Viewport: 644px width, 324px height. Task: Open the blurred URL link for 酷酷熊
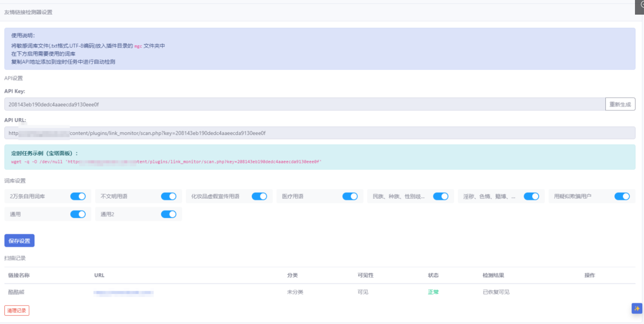[x=123, y=293]
